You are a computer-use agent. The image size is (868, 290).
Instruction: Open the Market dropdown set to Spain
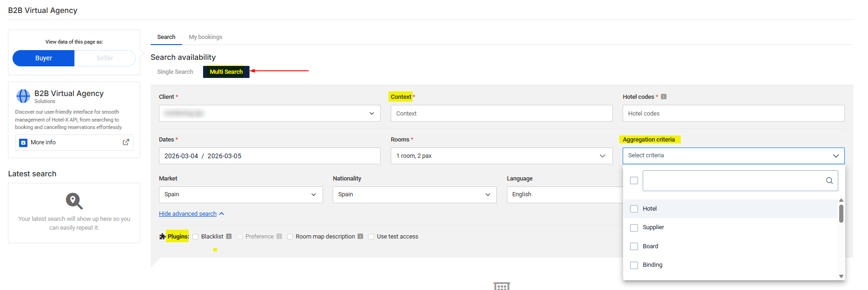pos(240,195)
